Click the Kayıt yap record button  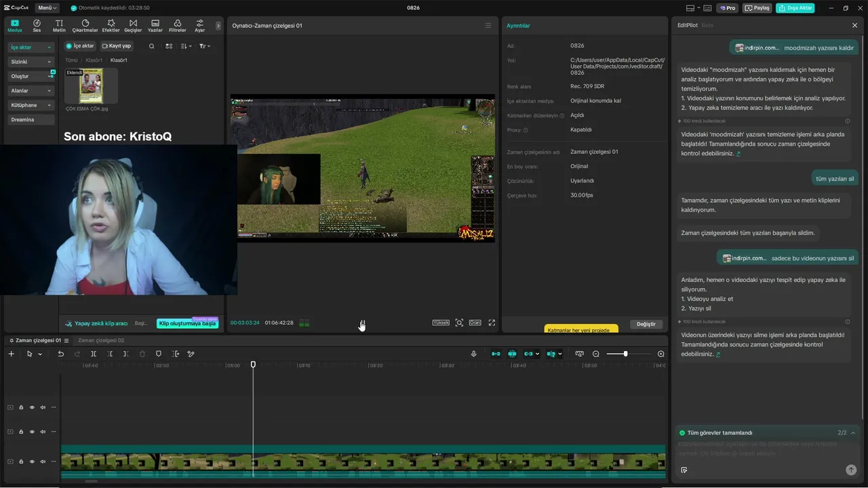(x=117, y=46)
